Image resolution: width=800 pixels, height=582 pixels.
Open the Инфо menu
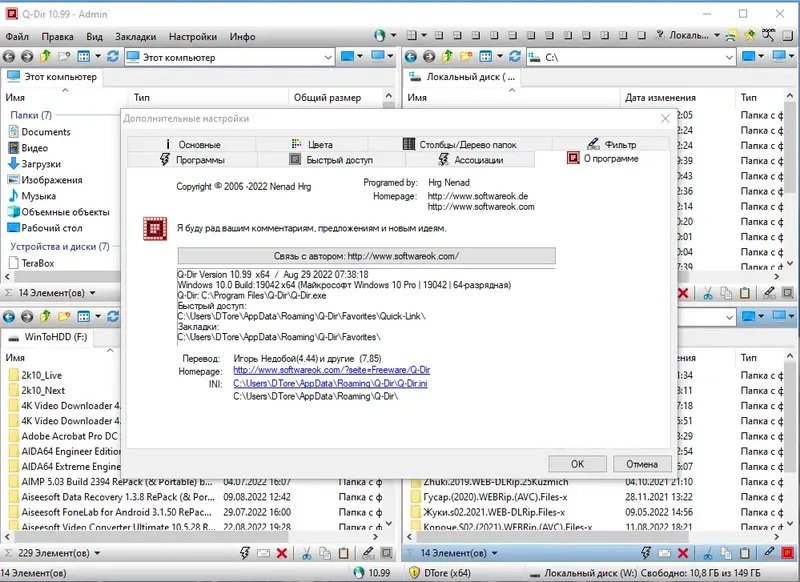click(242, 37)
